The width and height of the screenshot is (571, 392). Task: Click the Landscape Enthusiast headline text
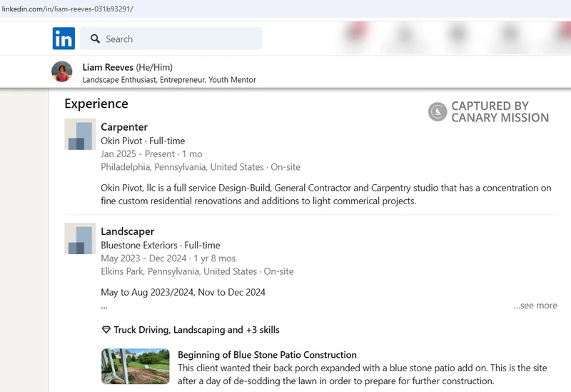tap(169, 80)
